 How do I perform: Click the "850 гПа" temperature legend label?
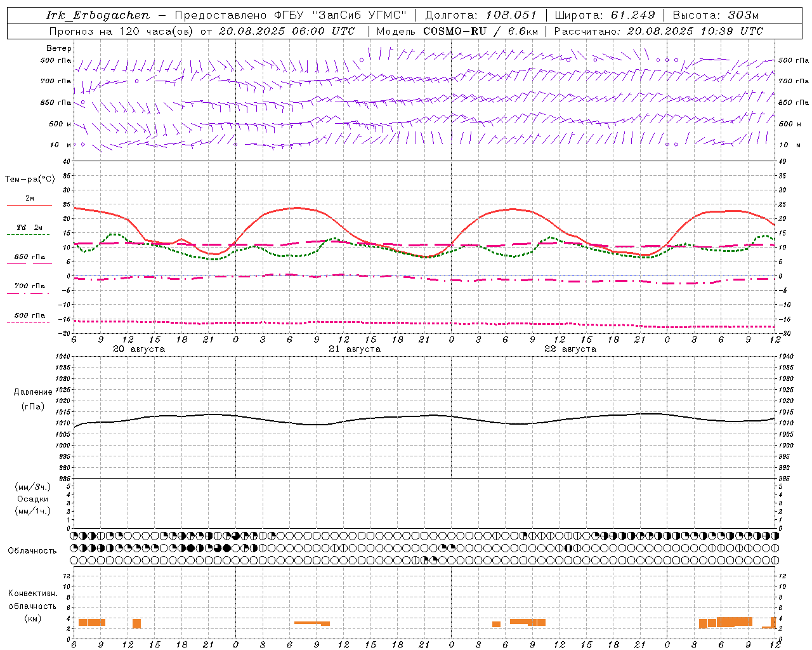[29, 257]
